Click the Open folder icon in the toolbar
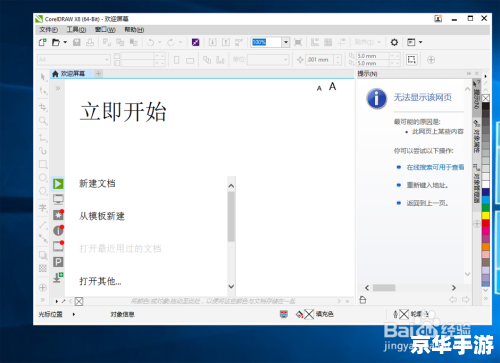Screen dimensions: 500x363 point(56,42)
